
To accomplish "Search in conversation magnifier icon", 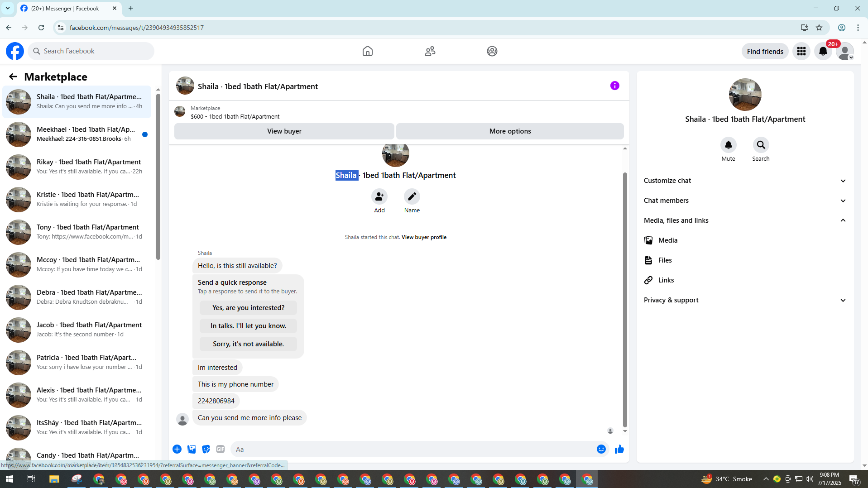I will coord(761,145).
